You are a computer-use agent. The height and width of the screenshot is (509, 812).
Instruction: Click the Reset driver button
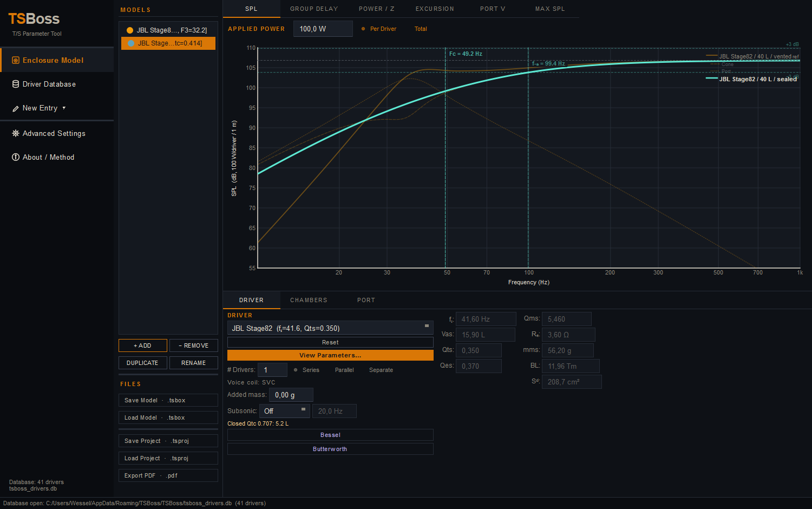click(330, 342)
